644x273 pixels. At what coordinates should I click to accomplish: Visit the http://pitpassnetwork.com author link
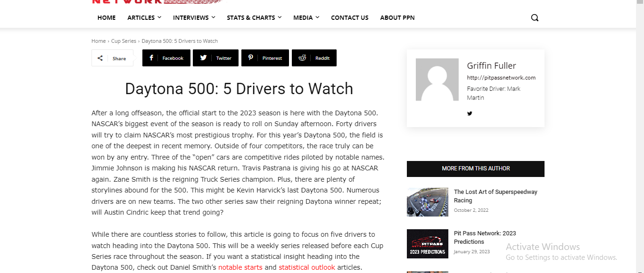[501, 78]
